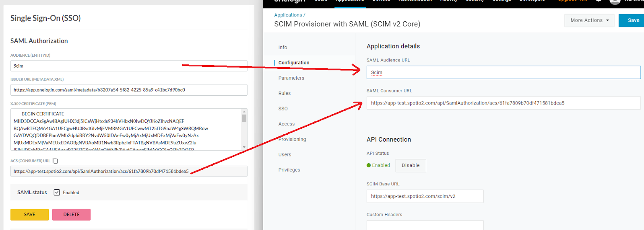The width and height of the screenshot is (644, 230).
Task: Click the 'Single Sign-On (SSO)' title
Action: click(45, 18)
